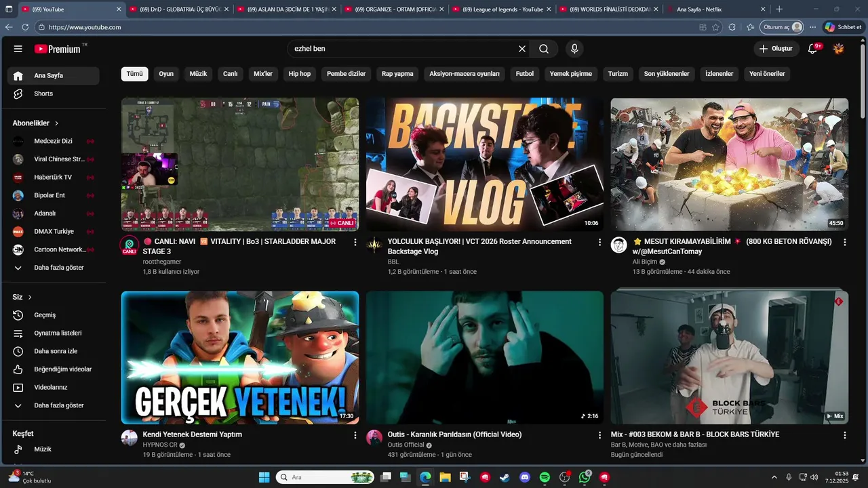Expand Daha fazla göster under subscriptions
868x488 pixels.
coord(54,268)
